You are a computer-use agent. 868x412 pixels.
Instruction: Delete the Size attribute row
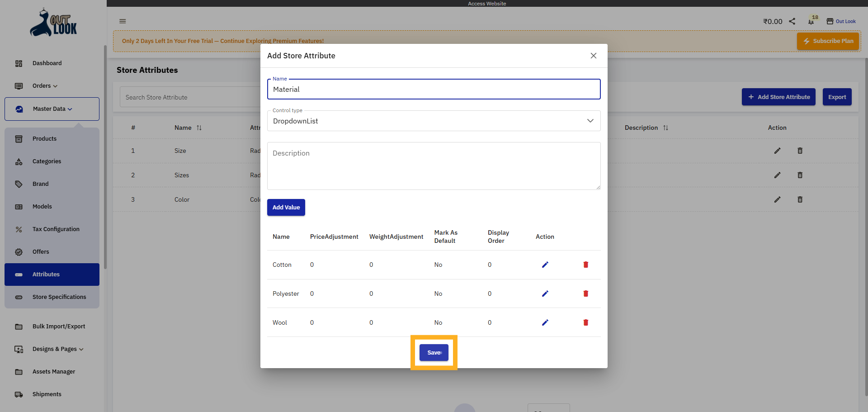pos(800,151)
